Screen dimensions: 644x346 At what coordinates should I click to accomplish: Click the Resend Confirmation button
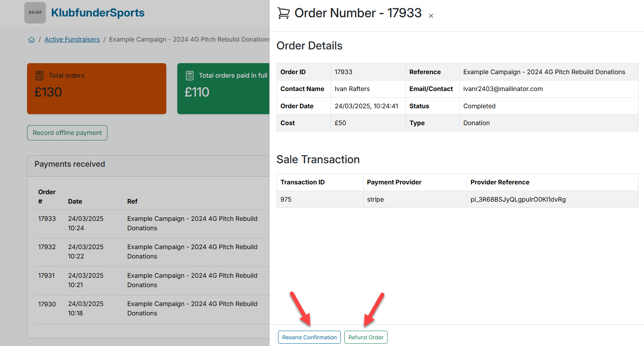pos(309,337)
